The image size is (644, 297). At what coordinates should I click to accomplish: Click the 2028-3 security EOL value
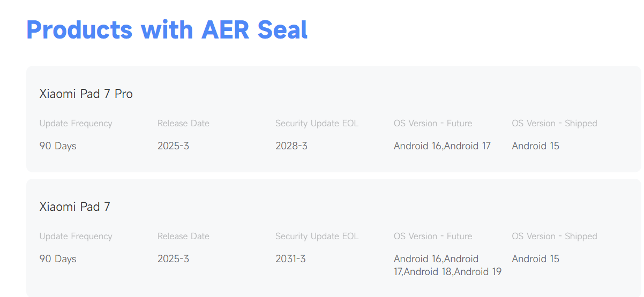click(x=291, y=146)
